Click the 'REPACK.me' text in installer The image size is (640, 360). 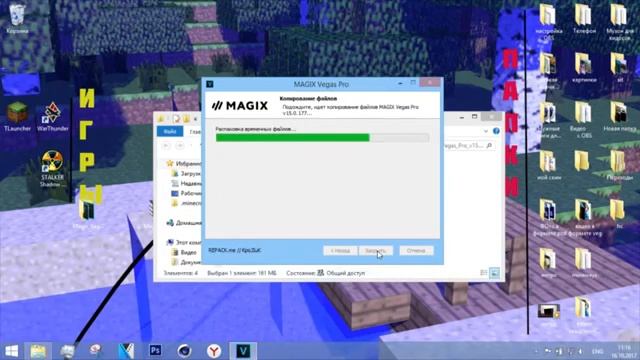tap(234, 250)
